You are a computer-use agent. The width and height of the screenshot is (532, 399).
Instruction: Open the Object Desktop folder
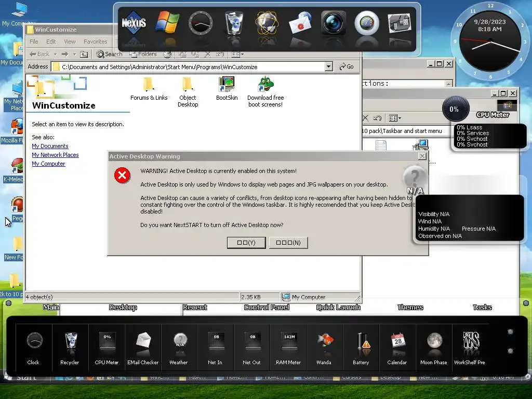click(x=188, y=92)
